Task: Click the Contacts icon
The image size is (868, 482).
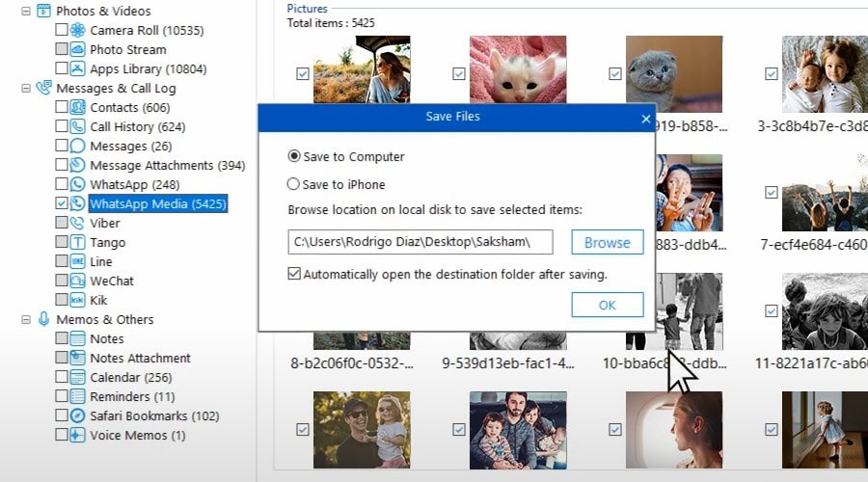Action: 77,107
